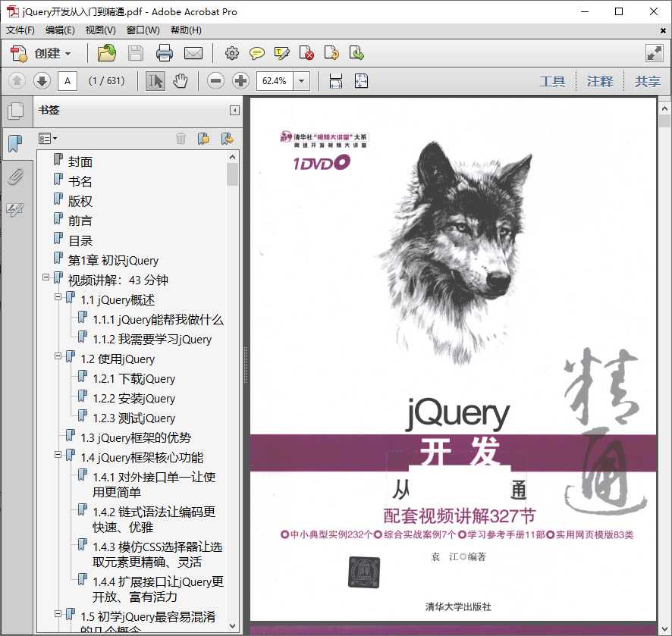The height and width of the screenshot is (636, 672).
Task: Email the PDF via the envelope icon
Action: click(193, 53)
